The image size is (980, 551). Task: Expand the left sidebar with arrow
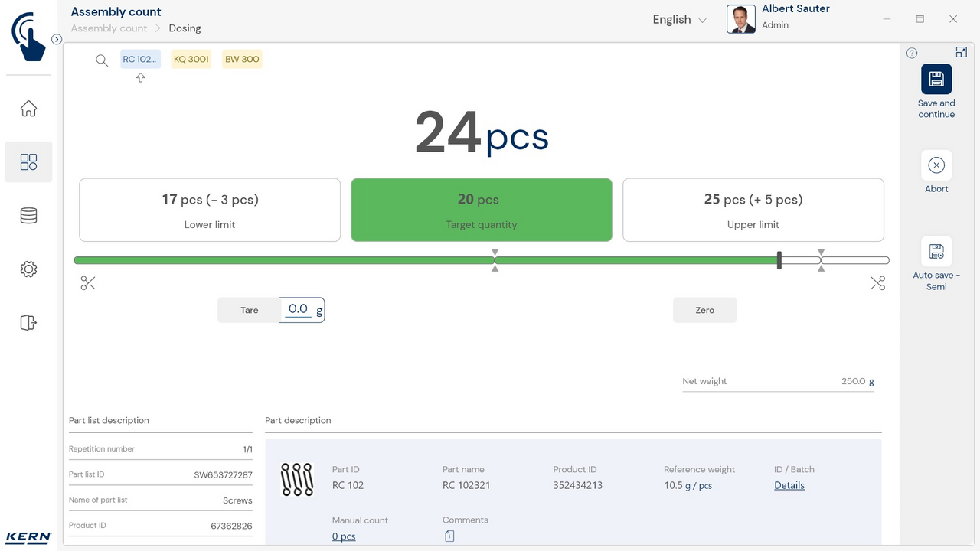pos(57,39)
